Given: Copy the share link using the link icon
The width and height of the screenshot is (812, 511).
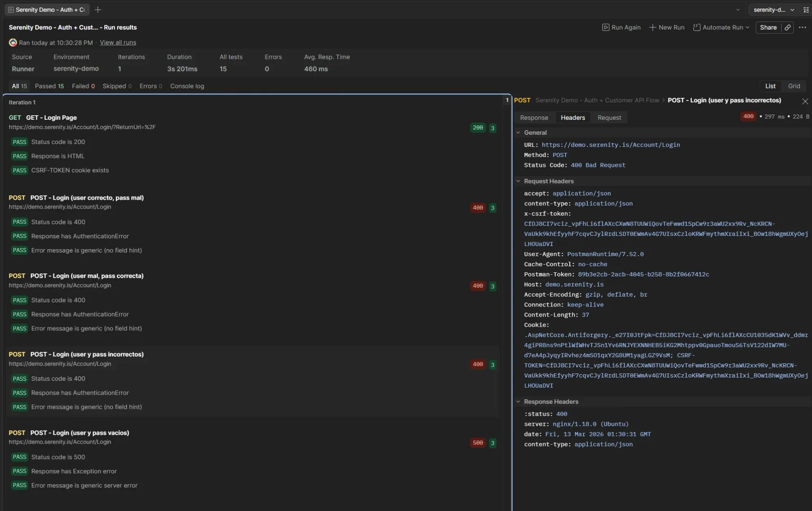Looking at the screenshot, I should 788,27.
